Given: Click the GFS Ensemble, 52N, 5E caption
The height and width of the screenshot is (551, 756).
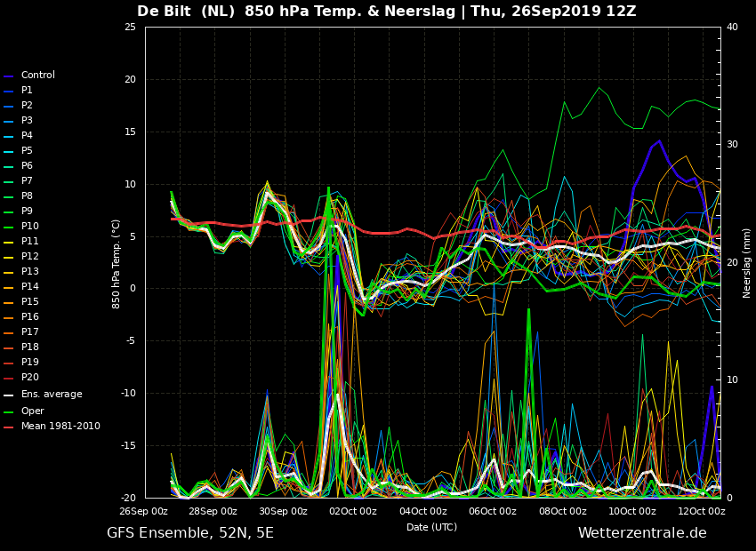Looking at the screenshot, I should click(x=190, y=533).
